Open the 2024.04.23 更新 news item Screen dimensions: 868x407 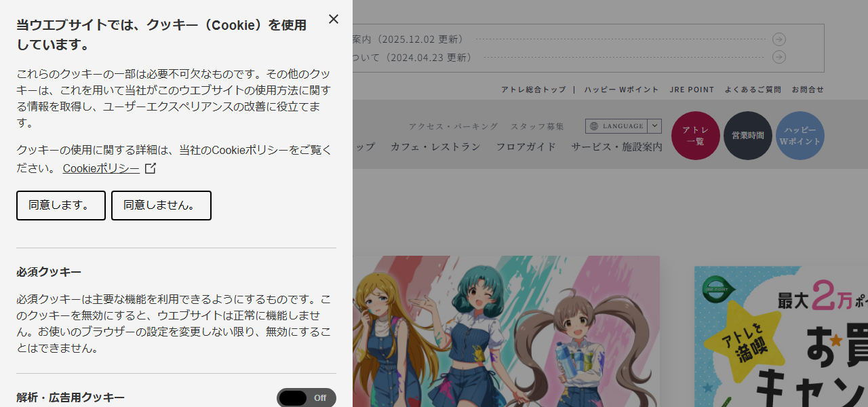569,57
